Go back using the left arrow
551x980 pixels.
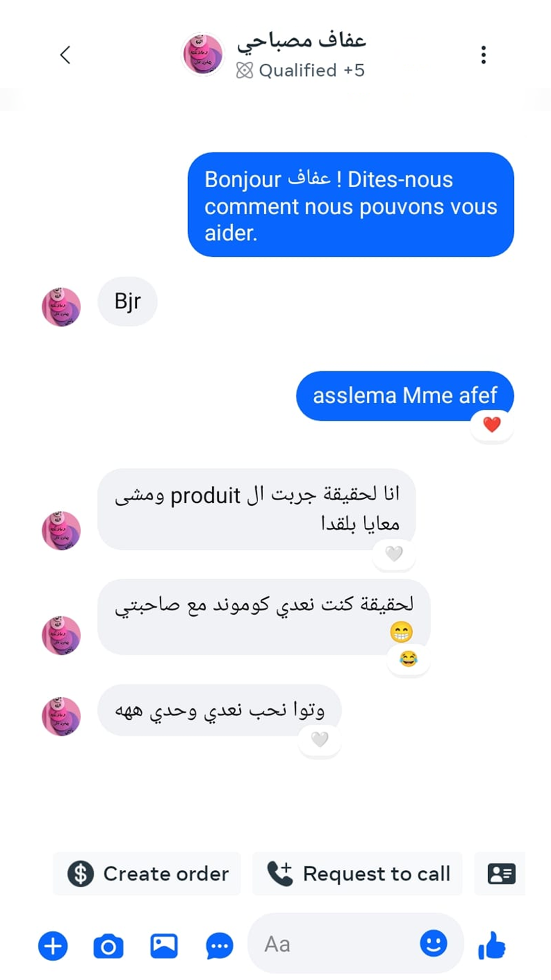point(65,55)
